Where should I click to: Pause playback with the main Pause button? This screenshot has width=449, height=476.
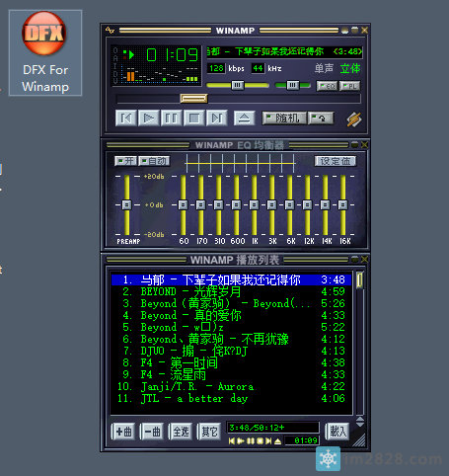click(x=172, y=118)
